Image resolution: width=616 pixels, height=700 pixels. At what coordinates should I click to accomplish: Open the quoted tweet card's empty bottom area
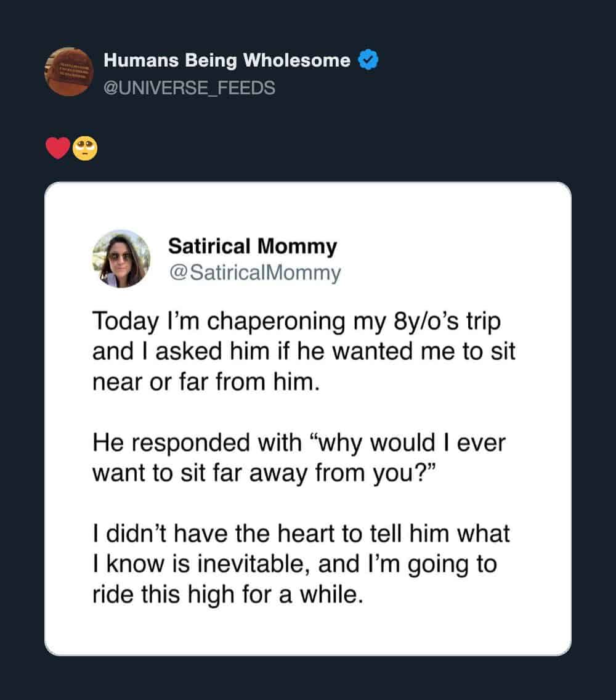308,632
